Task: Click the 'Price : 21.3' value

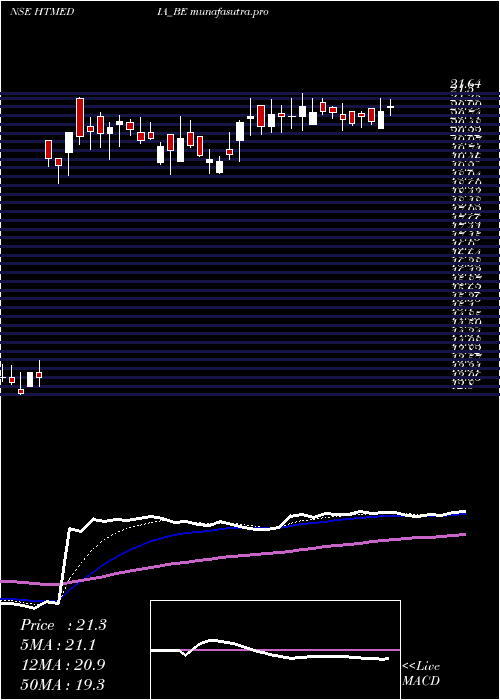Action: point(63,625)
